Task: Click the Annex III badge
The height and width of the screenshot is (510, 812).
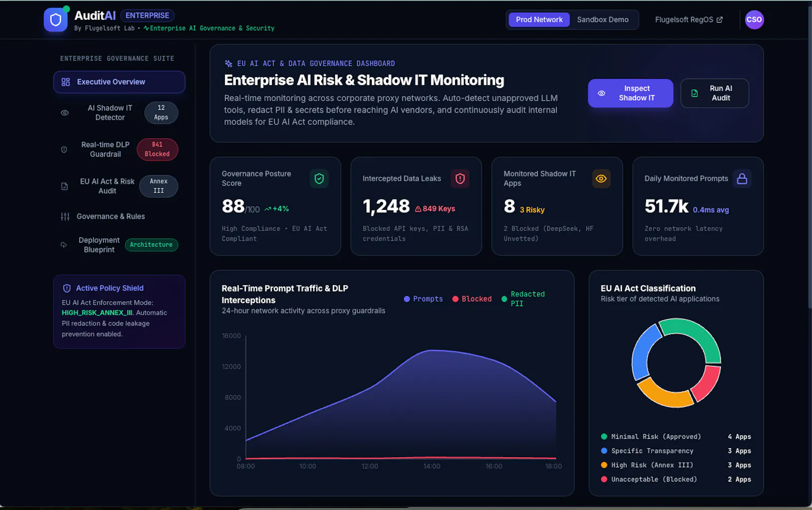Action: coord(158,186)
